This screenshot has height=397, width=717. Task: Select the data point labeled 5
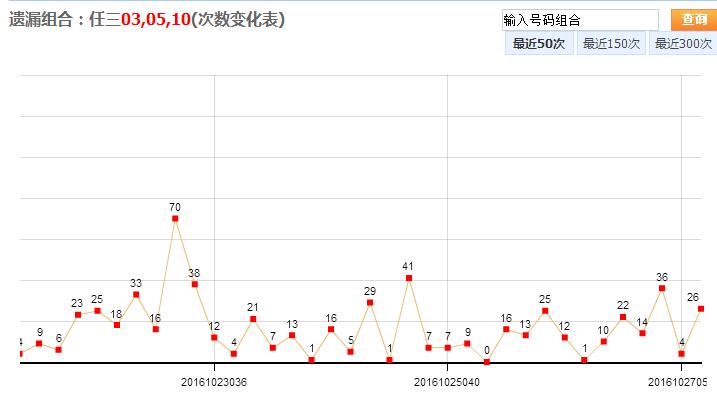coord(350,352)
